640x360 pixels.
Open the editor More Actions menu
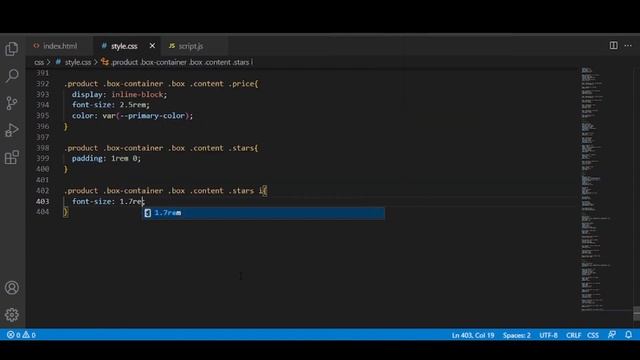coord(628,45)
